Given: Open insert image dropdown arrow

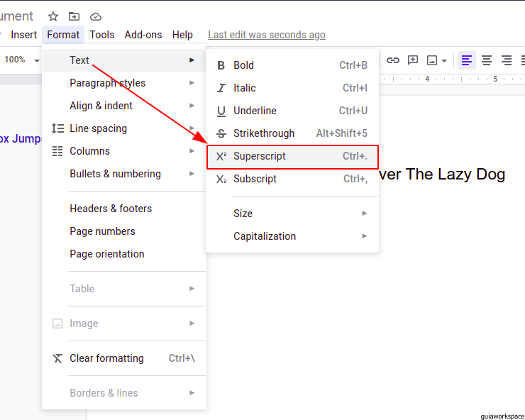Looking at the screenshot, I should point(444,61).
